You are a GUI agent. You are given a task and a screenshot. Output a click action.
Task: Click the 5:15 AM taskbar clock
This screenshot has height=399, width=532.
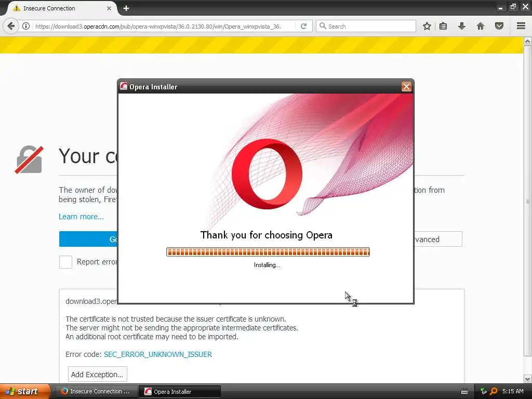[x=513, y=391]
